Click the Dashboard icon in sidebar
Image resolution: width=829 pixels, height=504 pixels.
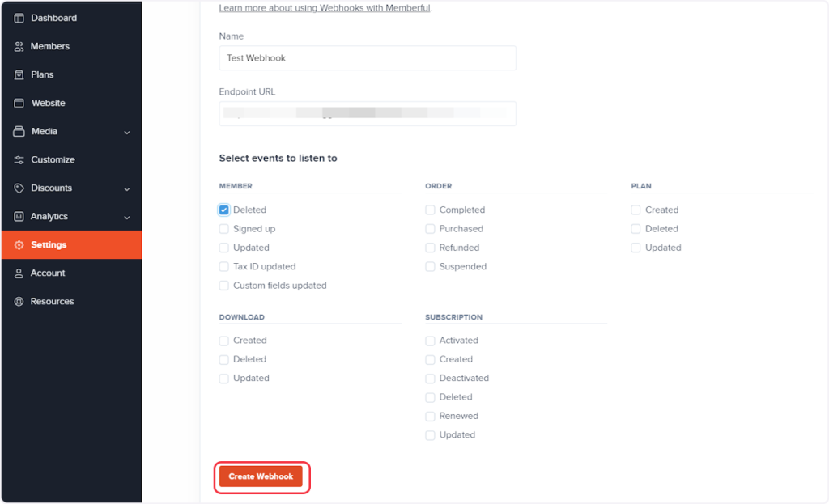[19, 18]
